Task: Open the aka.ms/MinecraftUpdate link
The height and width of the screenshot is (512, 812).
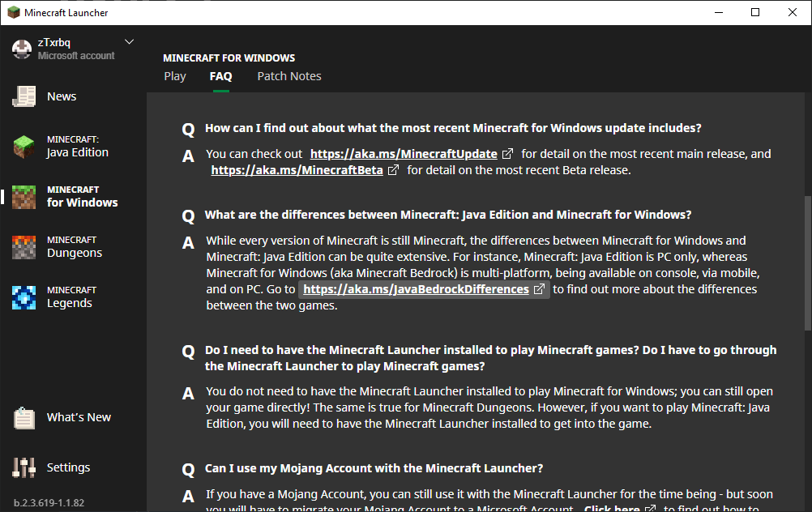Action: [x=404, y=154]
